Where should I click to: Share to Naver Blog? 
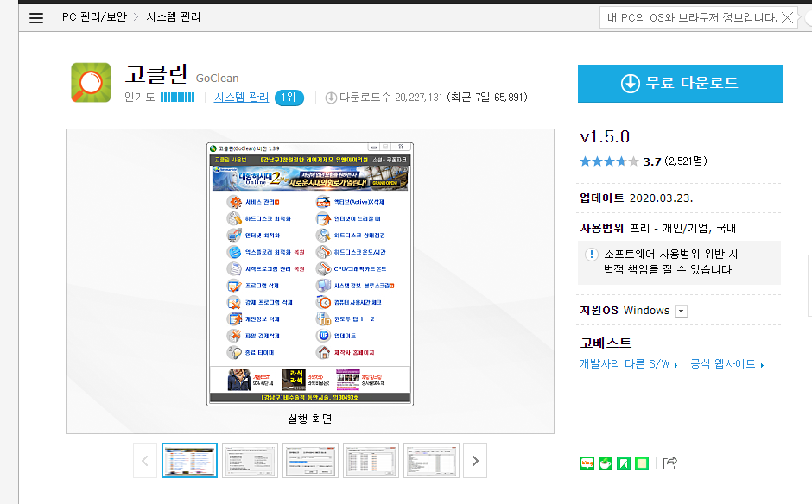click(x=587, y=463)
